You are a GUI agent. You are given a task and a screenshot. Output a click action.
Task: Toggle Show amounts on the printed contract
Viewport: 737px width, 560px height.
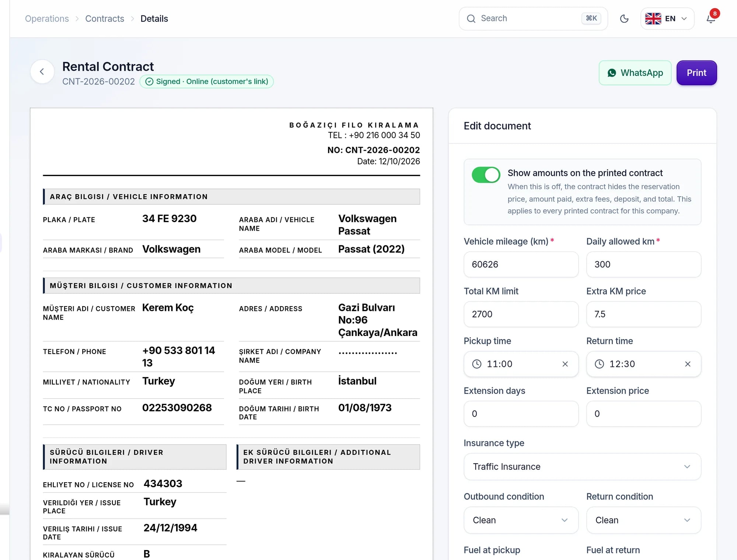click(x=486, y=175)
